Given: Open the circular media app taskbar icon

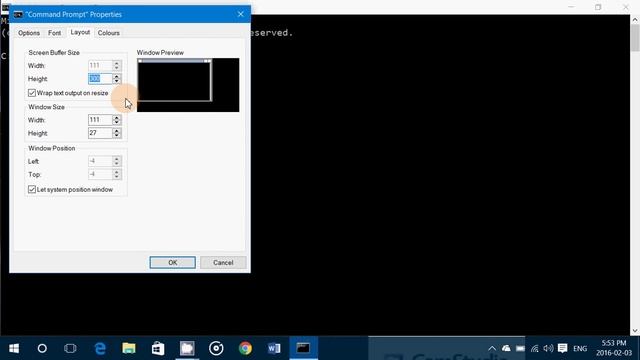Looking at the screenshot, I should point(216,348).
